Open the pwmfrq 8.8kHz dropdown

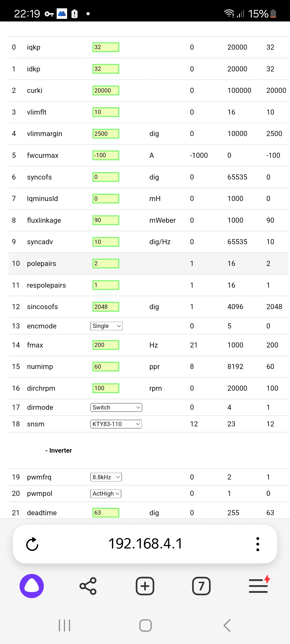click(106, 477)
